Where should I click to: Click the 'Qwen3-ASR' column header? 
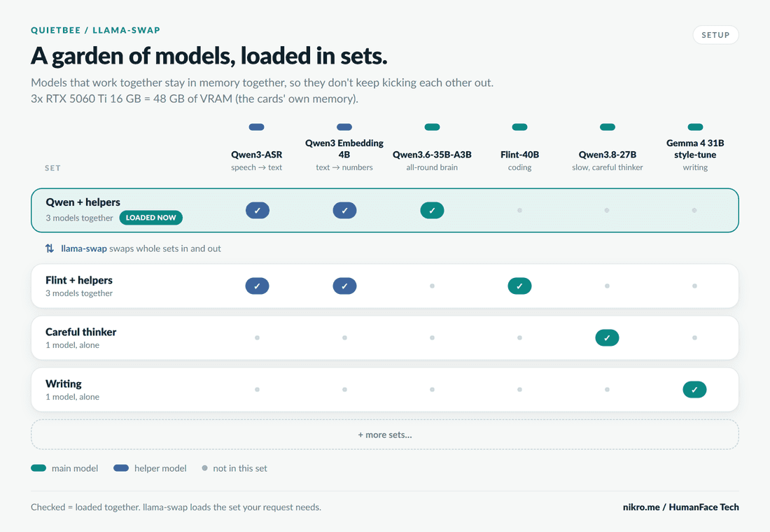point(257,155)
